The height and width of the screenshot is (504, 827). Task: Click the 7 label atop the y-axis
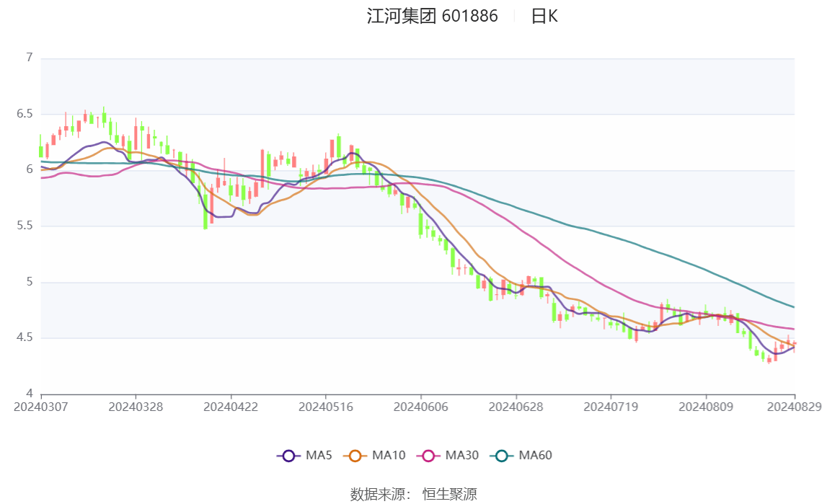click(30, 58)
